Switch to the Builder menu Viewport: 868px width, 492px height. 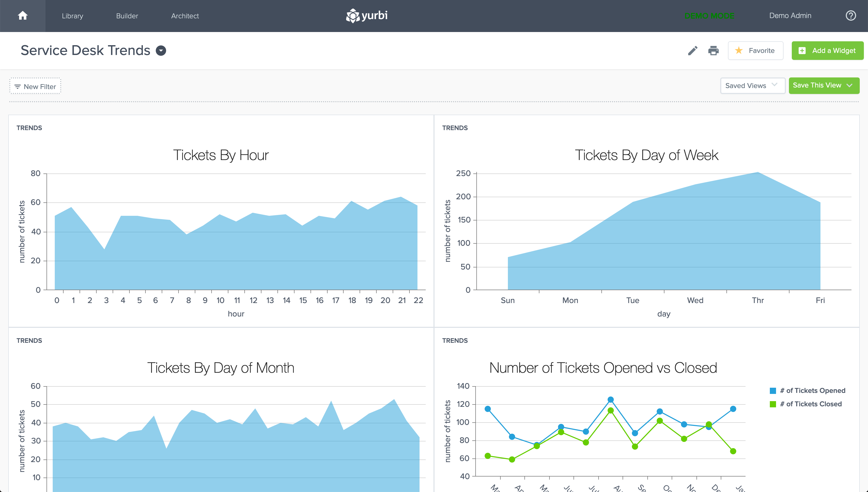[127, 16]
